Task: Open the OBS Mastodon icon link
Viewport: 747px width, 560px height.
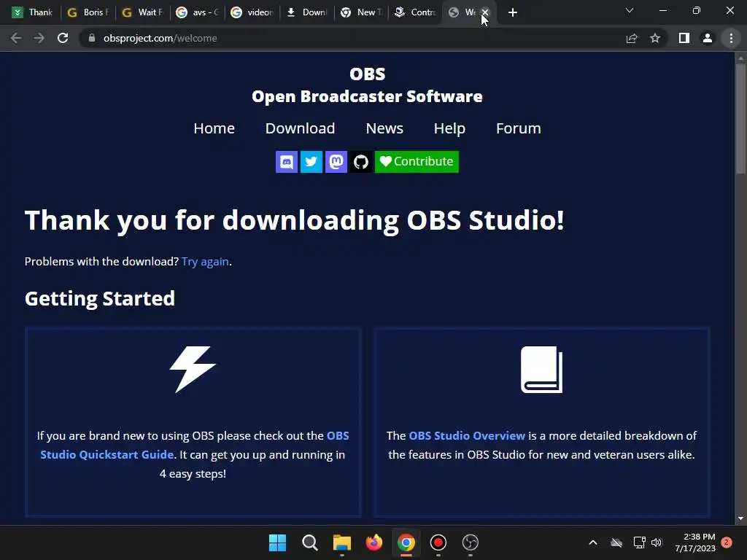Action: [336, 162]
